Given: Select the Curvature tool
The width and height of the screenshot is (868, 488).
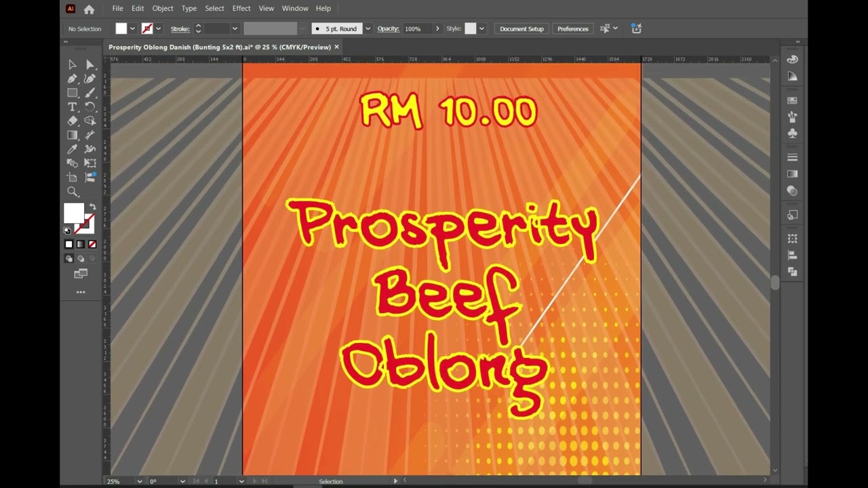Looking at the screenshot, I should 90,79.
